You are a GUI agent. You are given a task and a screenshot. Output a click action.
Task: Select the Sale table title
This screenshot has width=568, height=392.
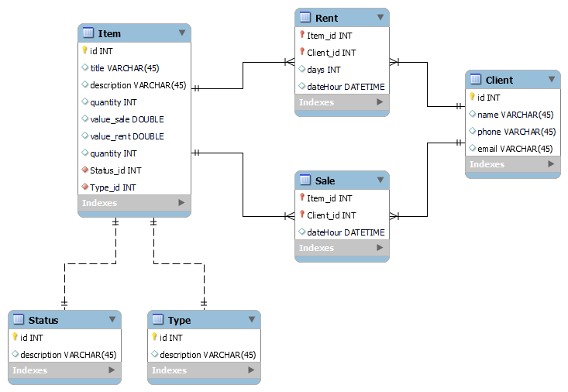(x=325, y=181)
